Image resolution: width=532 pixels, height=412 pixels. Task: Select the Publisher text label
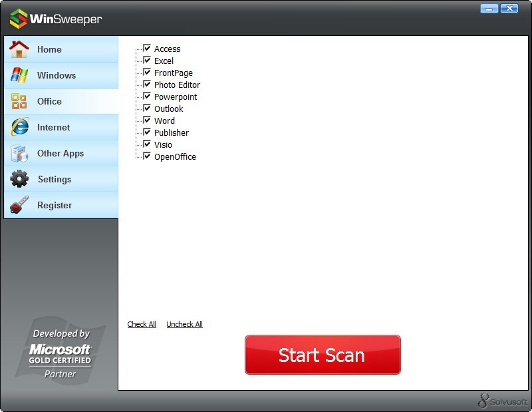click(x=172, y=133)
